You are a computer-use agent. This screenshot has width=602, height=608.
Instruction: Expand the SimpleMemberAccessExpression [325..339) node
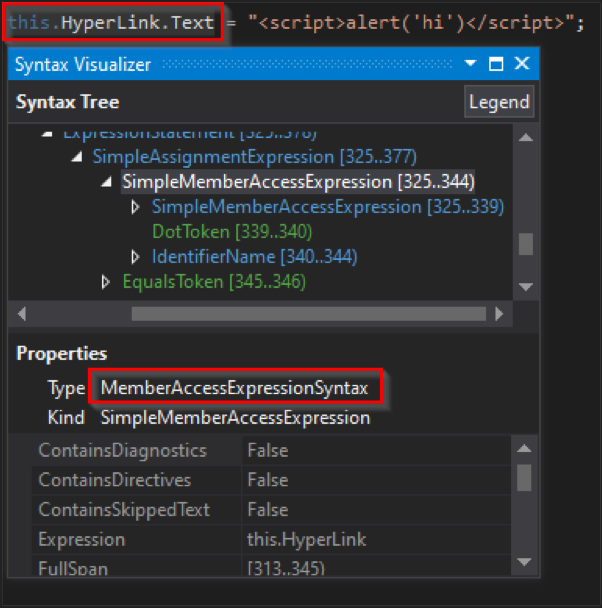click(x=137, y=207)
